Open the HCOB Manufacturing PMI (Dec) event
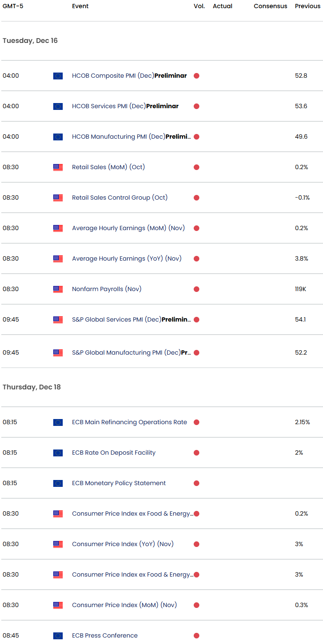 point(131,137)
